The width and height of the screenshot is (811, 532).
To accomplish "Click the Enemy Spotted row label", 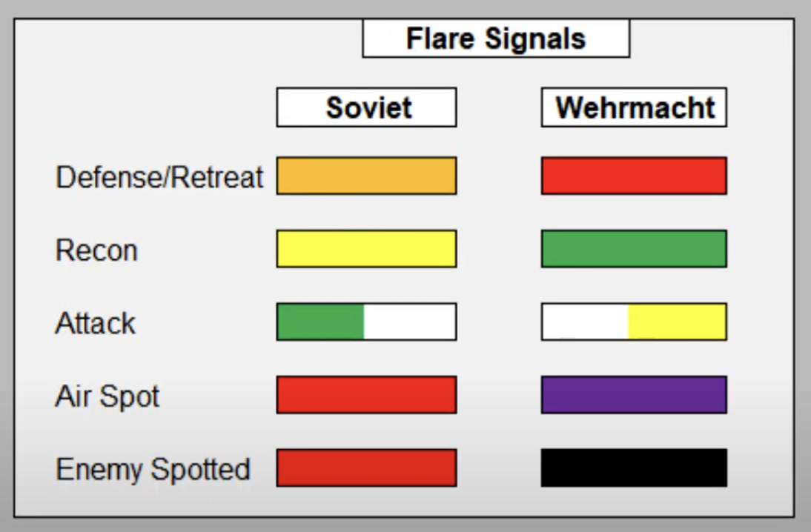I will pos(153,469).
